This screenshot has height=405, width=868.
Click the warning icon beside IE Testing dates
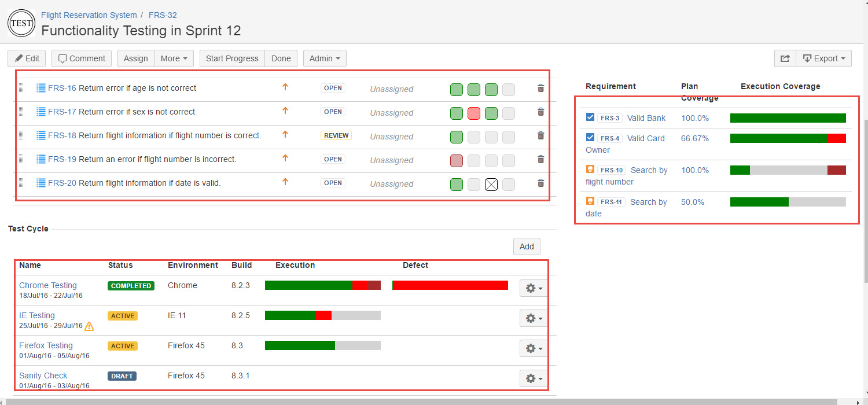89,326
